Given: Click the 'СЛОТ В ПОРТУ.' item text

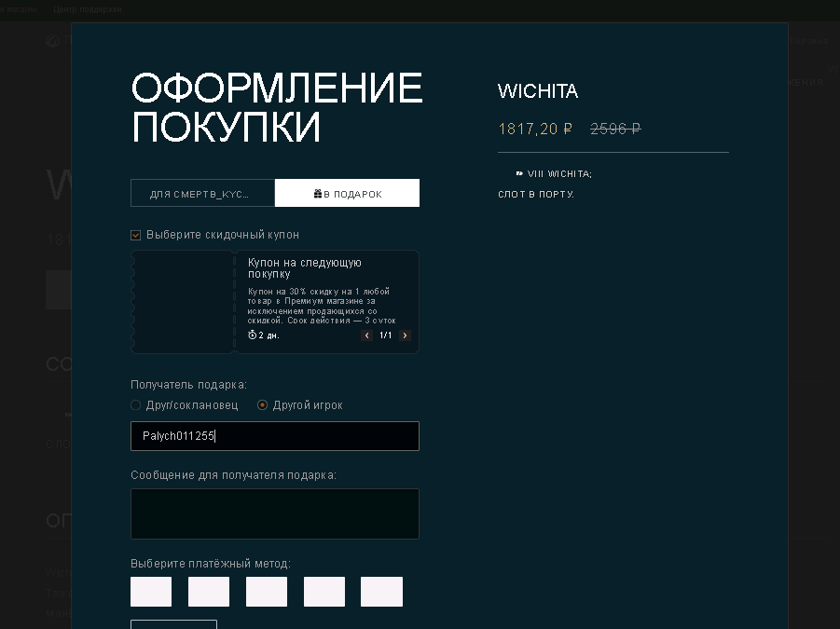Looking at the screenshot, I should (x=536, y=195).
